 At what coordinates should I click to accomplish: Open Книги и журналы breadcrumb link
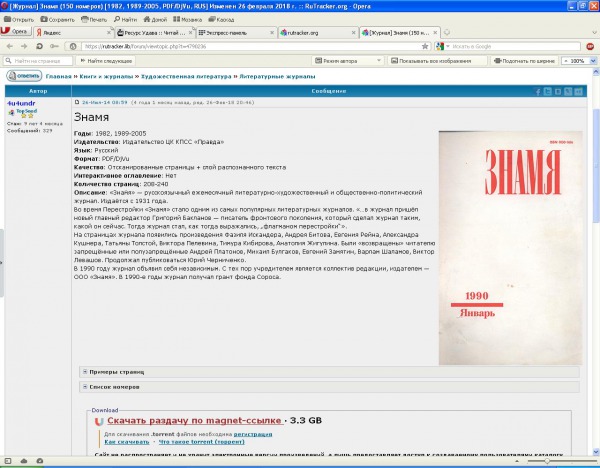coord(106,77)
